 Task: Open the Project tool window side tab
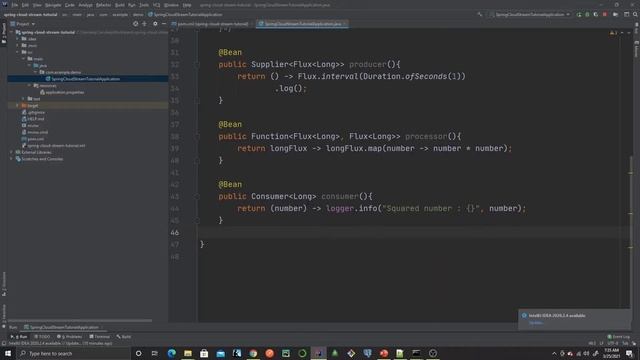click(x=4, y=33)
